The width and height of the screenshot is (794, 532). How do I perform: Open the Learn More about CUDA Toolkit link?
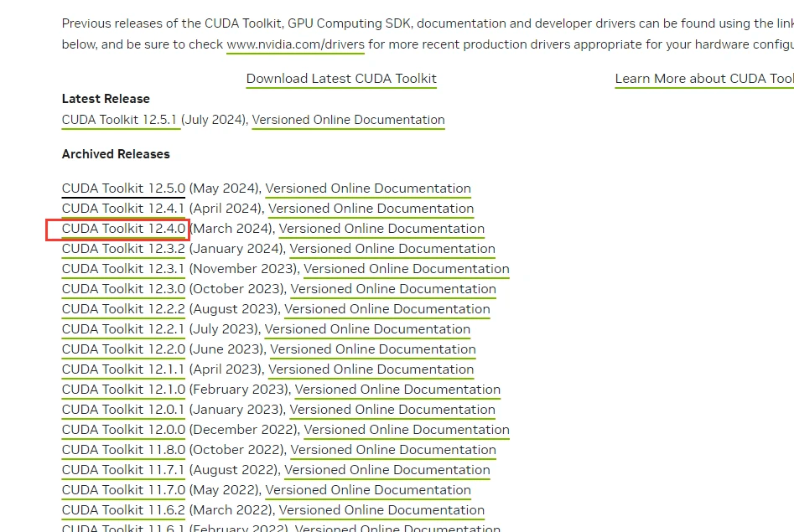[704, 79]
